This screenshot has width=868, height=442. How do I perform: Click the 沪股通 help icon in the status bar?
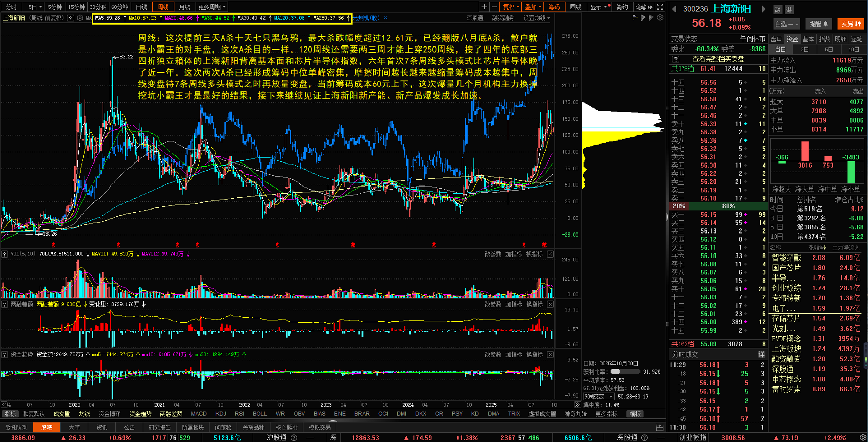(x=294, y=438)
